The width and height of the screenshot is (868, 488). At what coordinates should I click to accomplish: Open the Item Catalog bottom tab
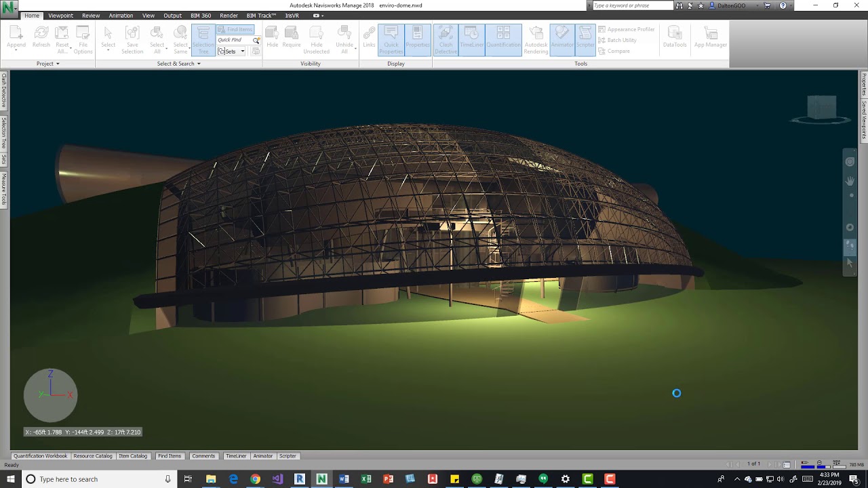pyautogui.click(x=133, y=456)
